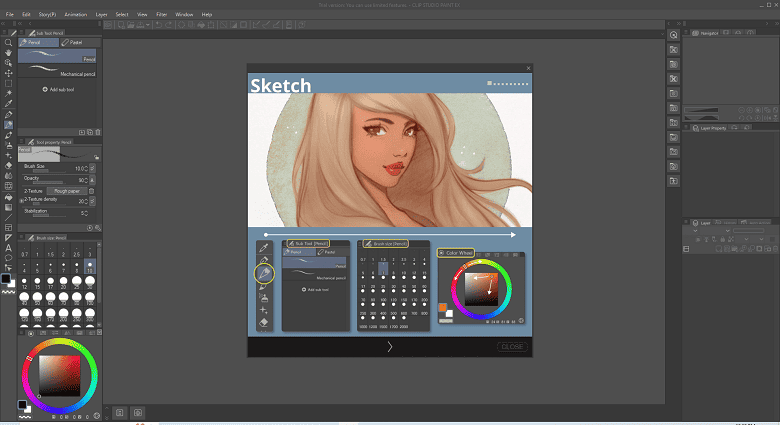Switch to the Pencil sub tool group tab
Viewport: 780px width, 425px height.
[x=38, y=42]
